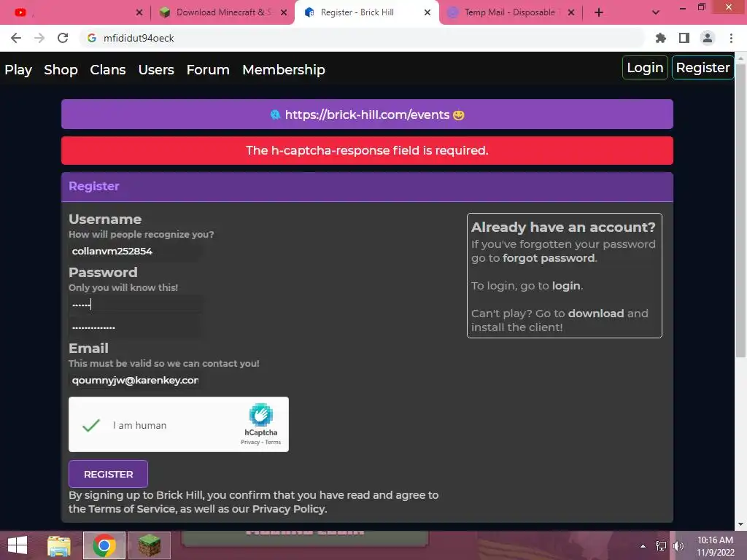Open the Minecraft taskbar icon

pos(150,545)
